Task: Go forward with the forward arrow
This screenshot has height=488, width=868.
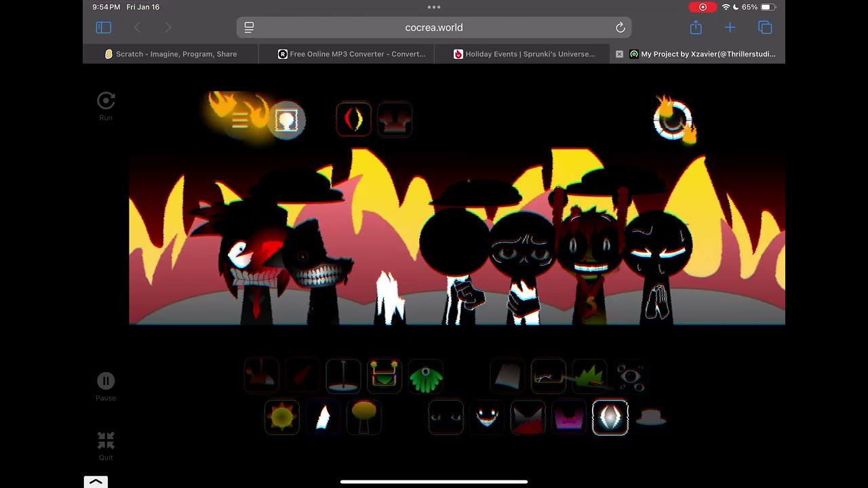Action: coord(168,27)
